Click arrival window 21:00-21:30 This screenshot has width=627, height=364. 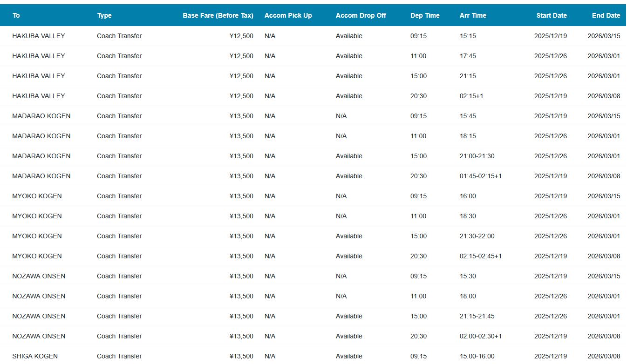(x=477, y=156)
